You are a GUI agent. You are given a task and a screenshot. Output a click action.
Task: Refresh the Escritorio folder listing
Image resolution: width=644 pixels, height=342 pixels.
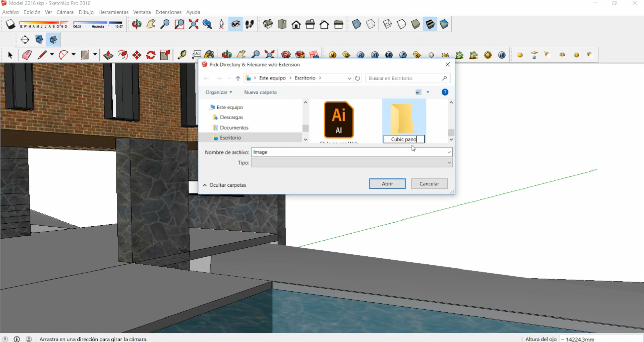point(358,78)
